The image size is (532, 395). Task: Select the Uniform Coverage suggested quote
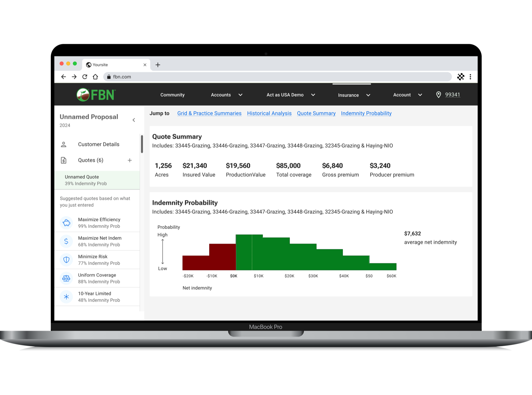(97, 278)
